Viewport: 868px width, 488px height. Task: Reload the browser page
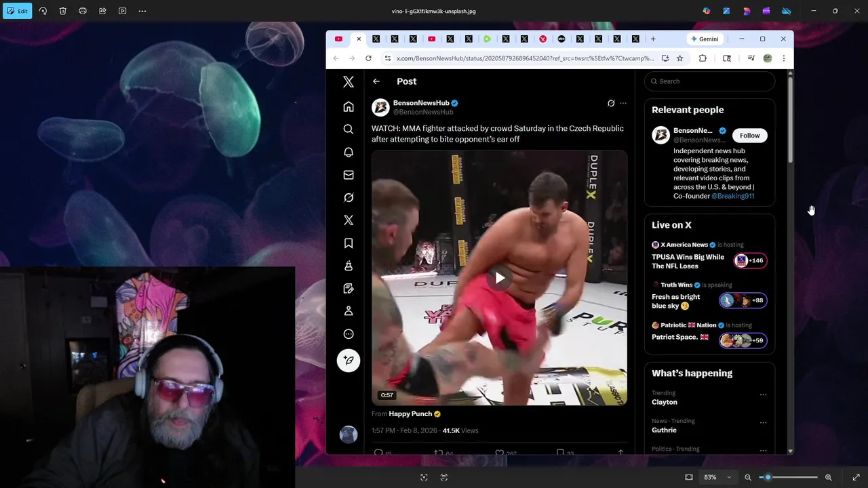click(368, 58)
